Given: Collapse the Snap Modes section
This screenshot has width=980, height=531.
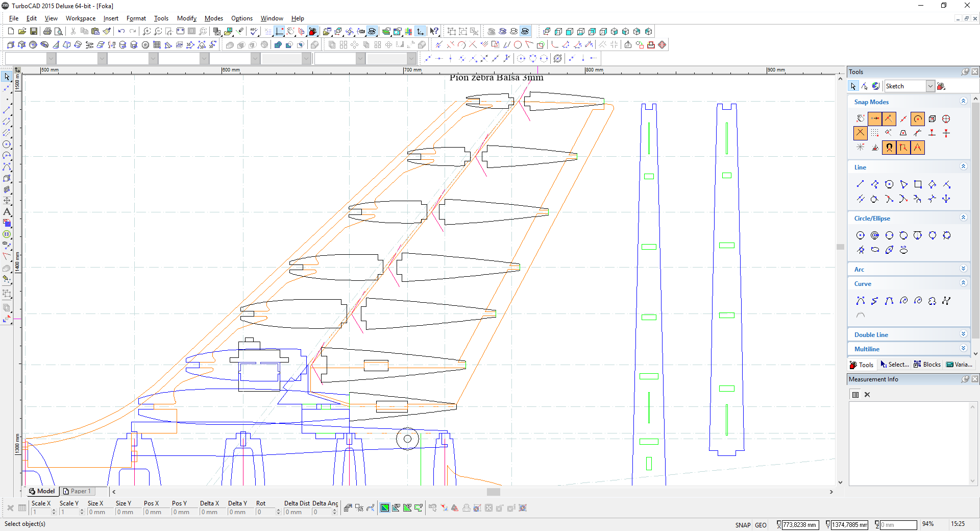Looking at the screenshot, I should tap(963, 102).
